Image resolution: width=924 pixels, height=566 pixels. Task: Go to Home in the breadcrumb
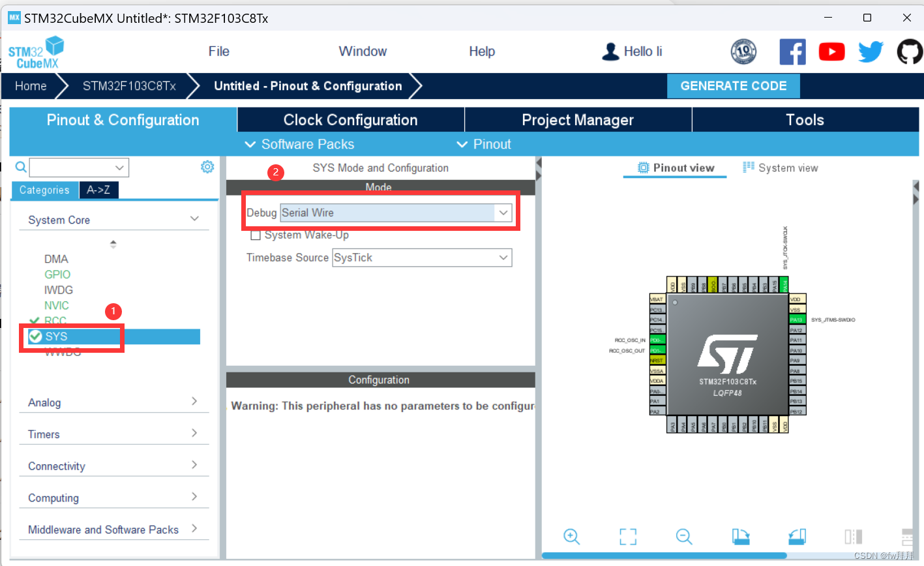31,86
